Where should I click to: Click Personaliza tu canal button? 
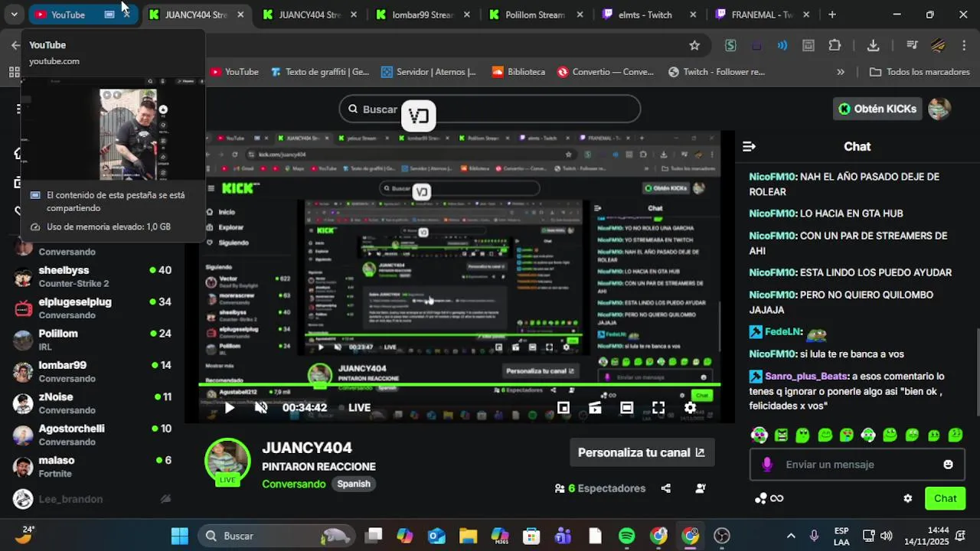642,452
